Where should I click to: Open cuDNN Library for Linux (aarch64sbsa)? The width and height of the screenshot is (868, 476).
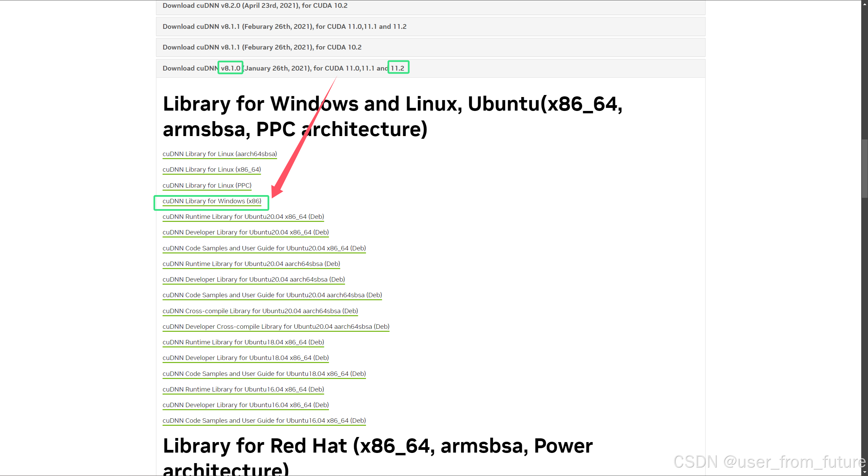coord(220,154)
